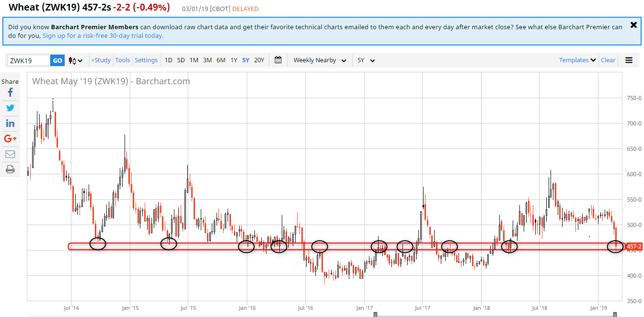Email the chart using envelope icon

tap(10, 154)
